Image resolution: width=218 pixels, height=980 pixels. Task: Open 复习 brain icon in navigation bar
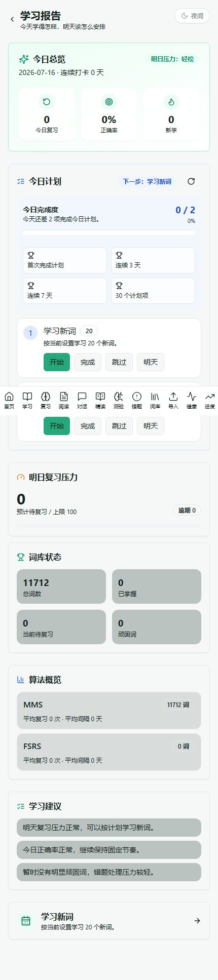pyautogui.click(x=46, y=400)
